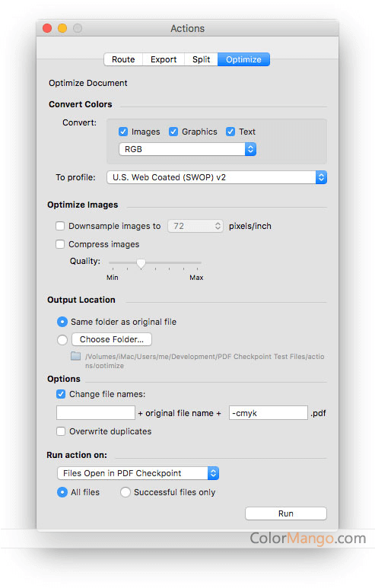Uncheck the Graphics convert checkbox
This screenshot has height=588, width=375.
(x=173, y=132)
